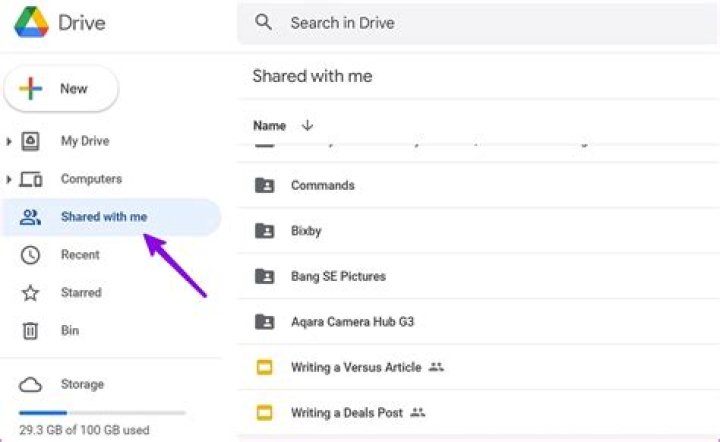Click the New button
The width and height of the screenshot is (720, 442).
[61, 89]
